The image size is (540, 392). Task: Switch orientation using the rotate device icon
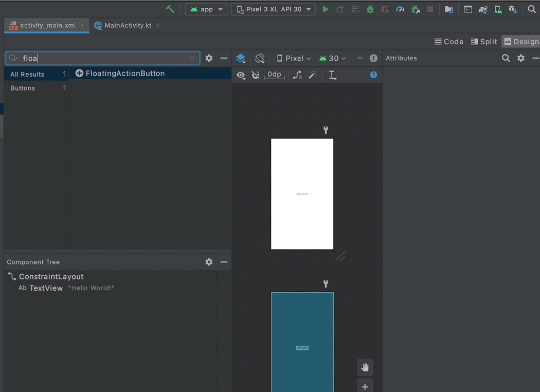point(260,58)
